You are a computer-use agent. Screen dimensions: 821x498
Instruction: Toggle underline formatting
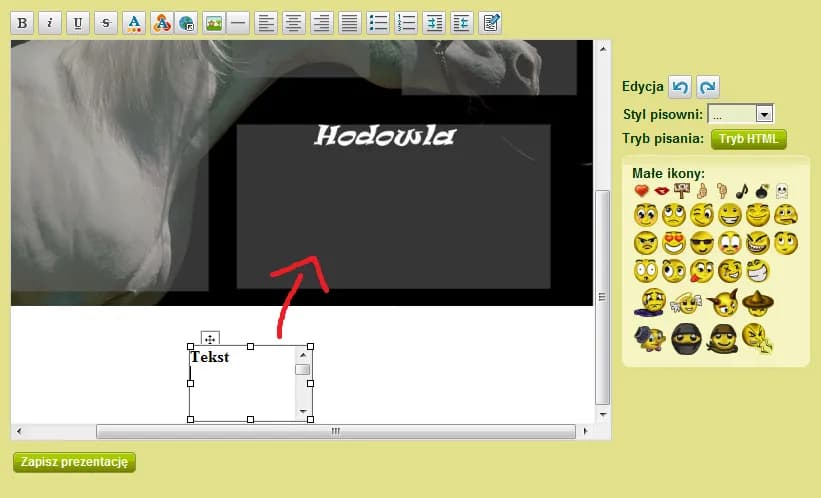click(x=77, y=24)
